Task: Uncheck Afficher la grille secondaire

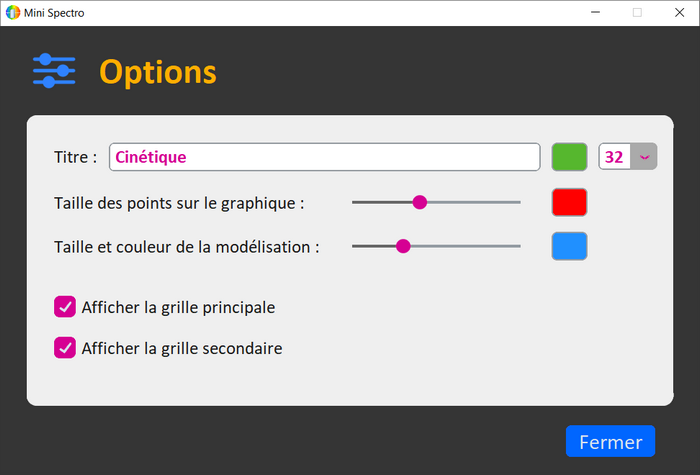Action: [65, 348]
